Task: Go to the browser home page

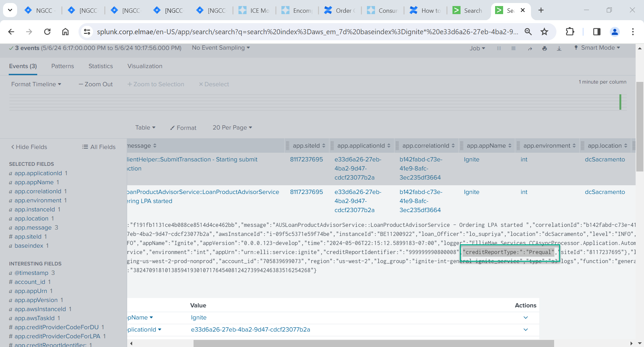Action: [65, 32]
